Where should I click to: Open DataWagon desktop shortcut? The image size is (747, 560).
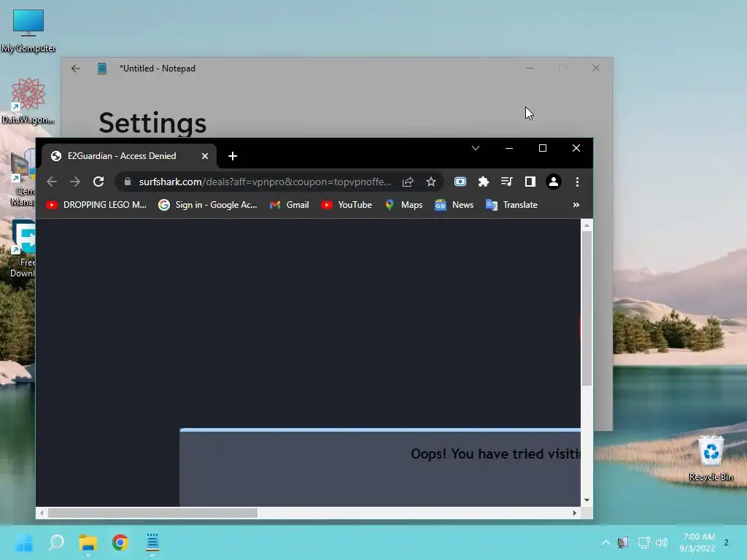tap(28, 101)
